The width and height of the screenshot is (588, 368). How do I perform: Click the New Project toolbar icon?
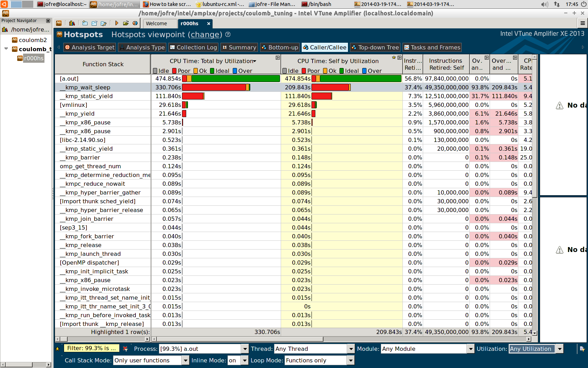85,23
